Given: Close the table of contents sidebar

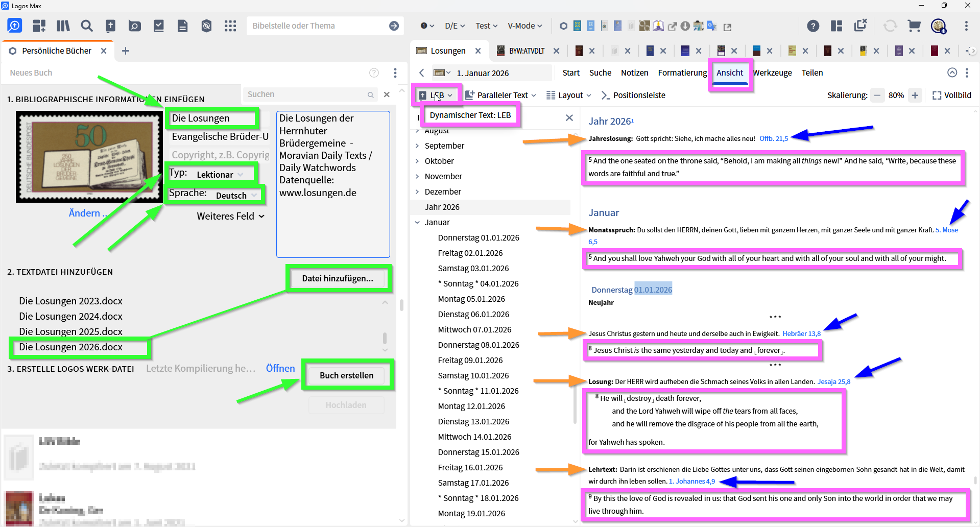Looking at the screenshot, I should click(x=569, y=117).
